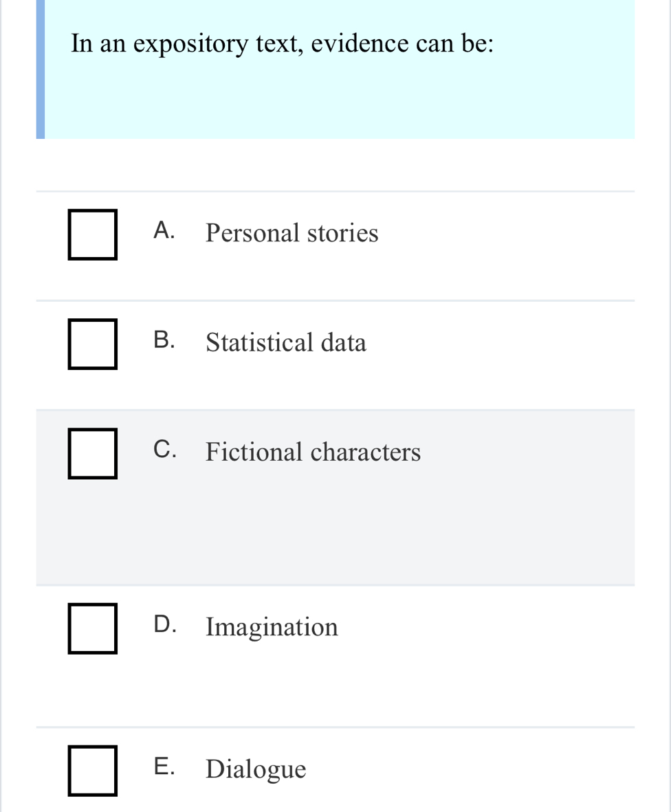This screenshot has width=671, height=812.
Task: Click the option letter 'D.' label
Action: tap(164, 624)
